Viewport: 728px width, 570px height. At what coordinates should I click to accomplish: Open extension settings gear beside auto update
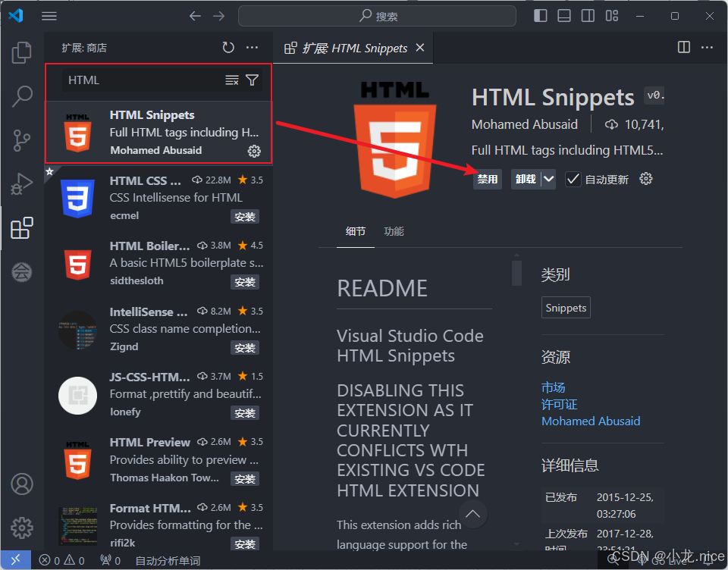(x=646, y=179)
